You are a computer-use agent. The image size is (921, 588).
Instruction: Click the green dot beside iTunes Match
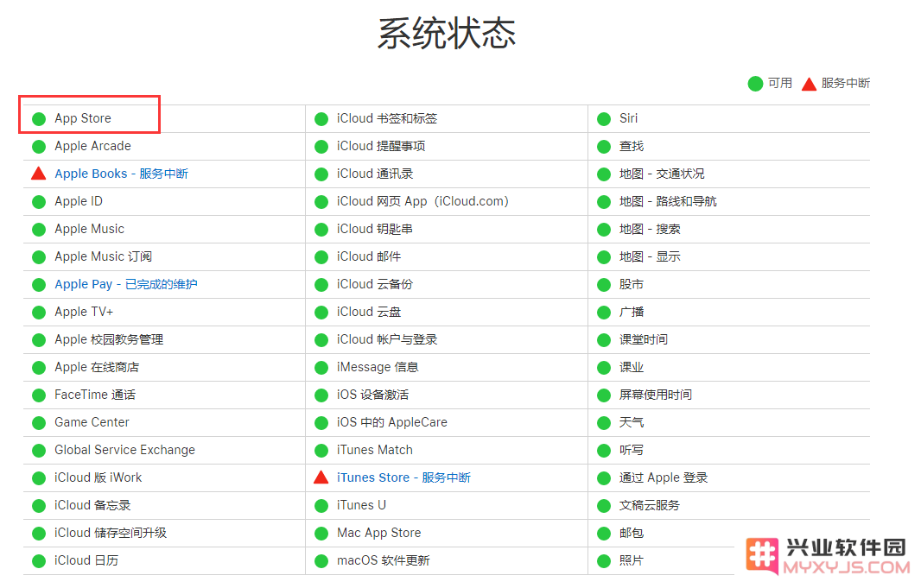pyautogui.click(x=321, y=451)
